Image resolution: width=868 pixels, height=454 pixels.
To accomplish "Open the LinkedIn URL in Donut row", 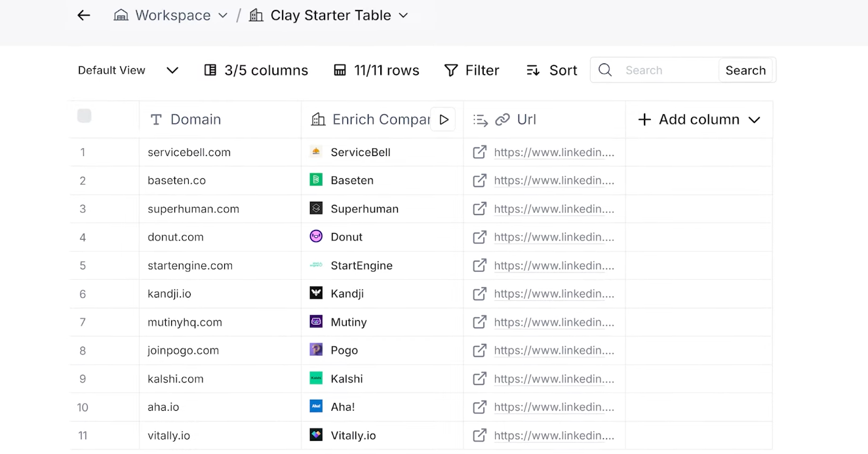I will [x=554, y=236].
